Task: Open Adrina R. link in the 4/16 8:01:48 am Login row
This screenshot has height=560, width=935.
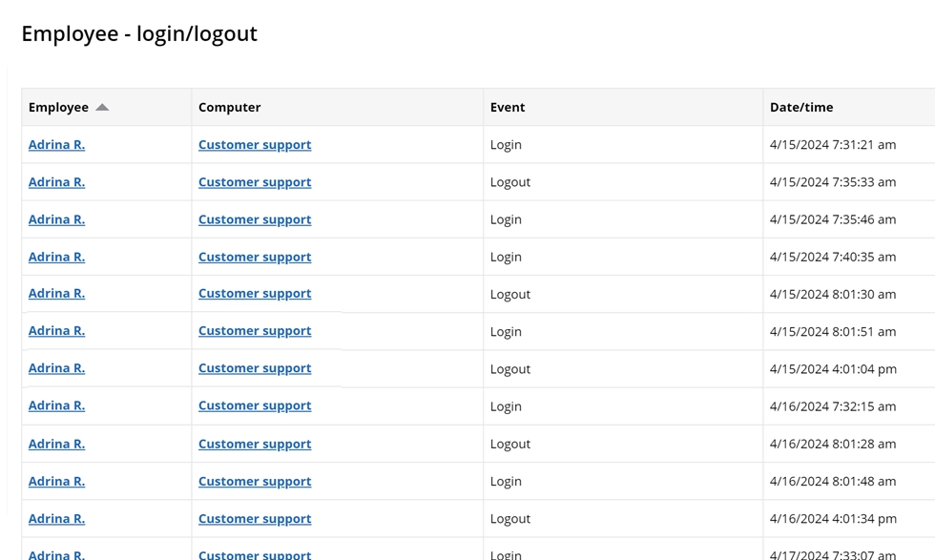Action: [55, 481]
